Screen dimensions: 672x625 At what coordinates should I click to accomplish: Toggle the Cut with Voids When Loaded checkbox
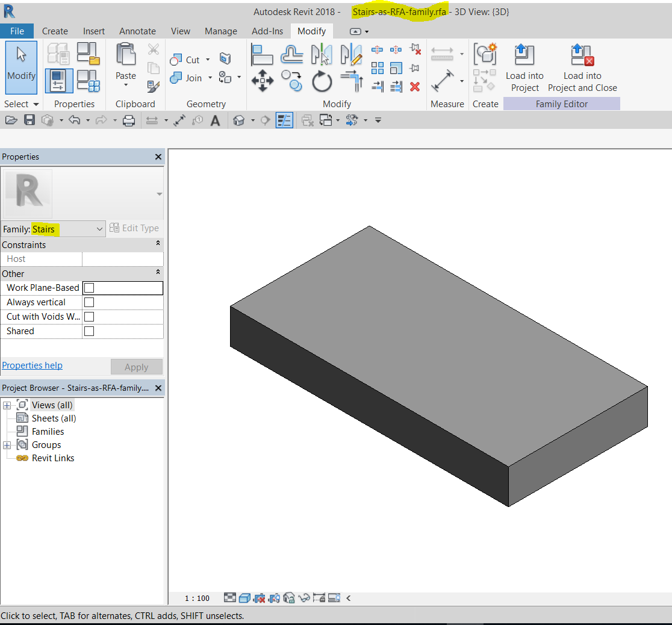89,317
